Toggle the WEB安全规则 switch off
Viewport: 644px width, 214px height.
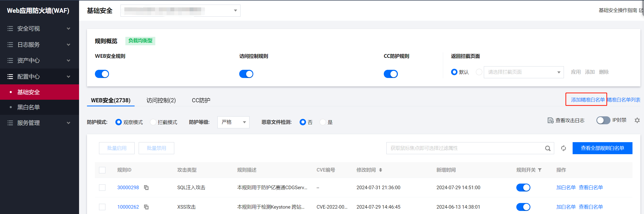102,74
